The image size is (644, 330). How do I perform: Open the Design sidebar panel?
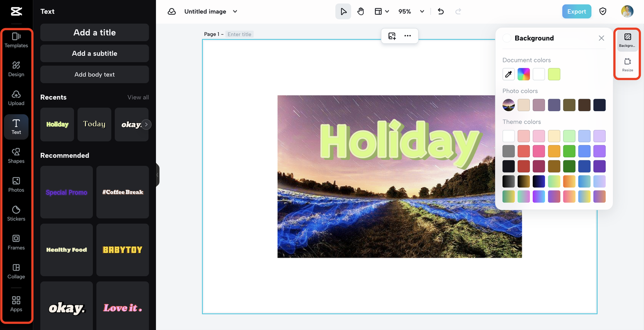[x=16, y=69]
